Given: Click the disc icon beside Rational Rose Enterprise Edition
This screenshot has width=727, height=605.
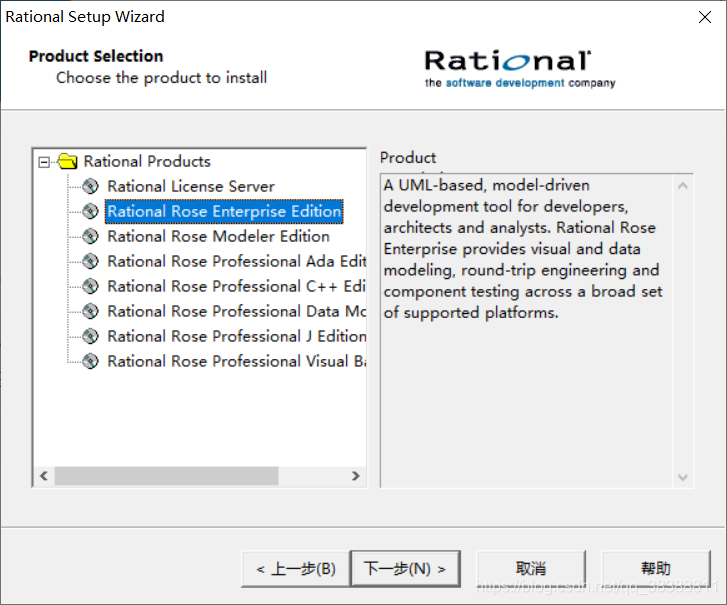Looking at the screenshot, I should pyautogui.click(x=90, y=211).
